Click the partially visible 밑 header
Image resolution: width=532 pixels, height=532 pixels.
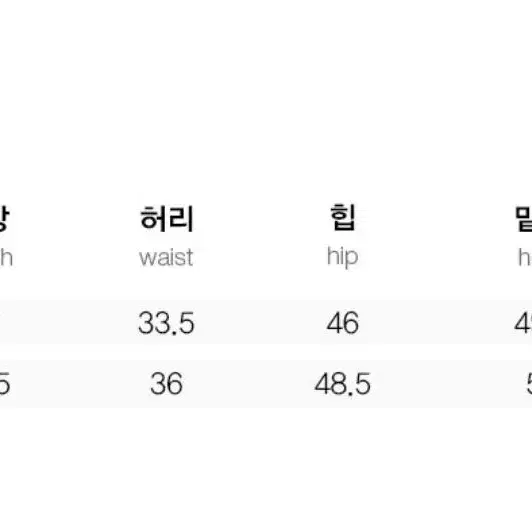click(x=524, y=219)
